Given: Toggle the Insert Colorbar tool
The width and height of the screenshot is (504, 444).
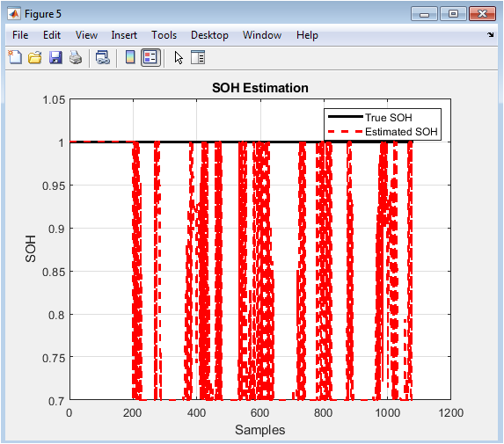Looking at the screenshot, I should click(130, 58).
